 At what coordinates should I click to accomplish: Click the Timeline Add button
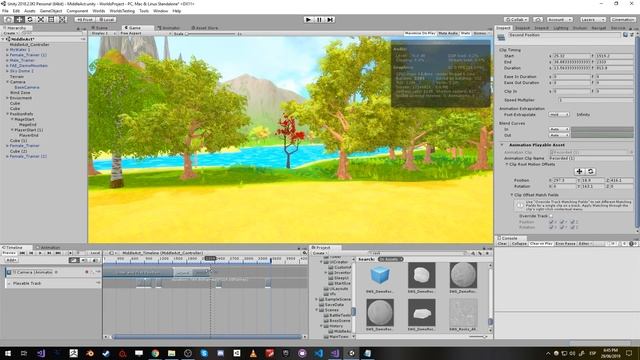(x=11, y=260)
